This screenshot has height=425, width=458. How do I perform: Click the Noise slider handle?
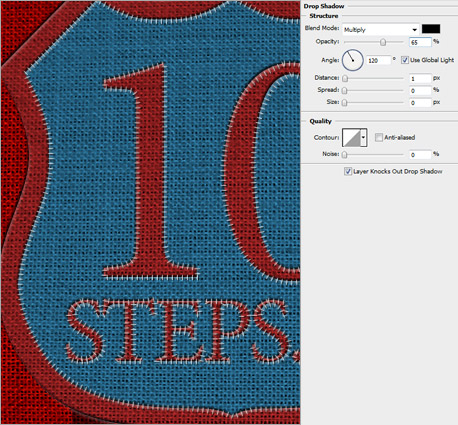click(x=345, y=155)
